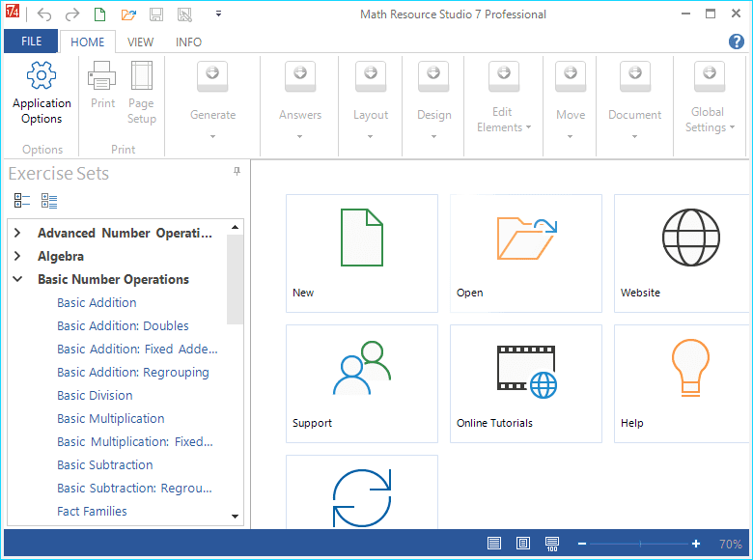Pin the Exercise Sets panel
The width and height of the screenshot is (753, 560).
coord(237,172)
